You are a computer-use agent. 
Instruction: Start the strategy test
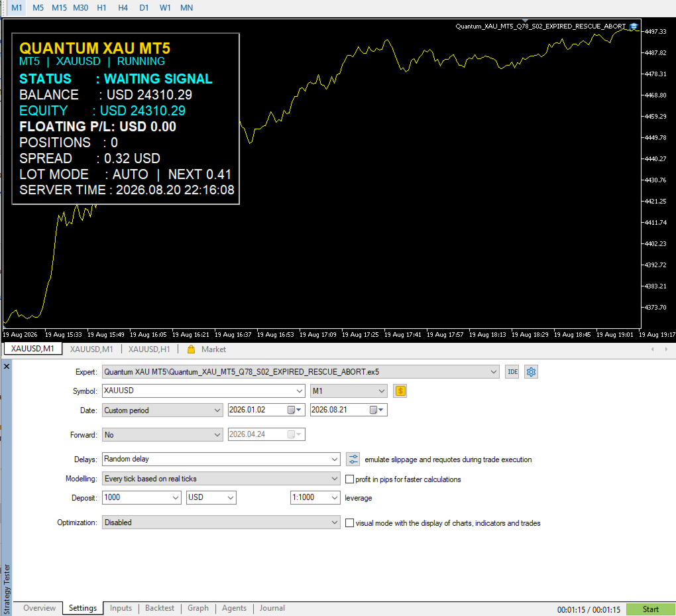(x=651, y=609)
